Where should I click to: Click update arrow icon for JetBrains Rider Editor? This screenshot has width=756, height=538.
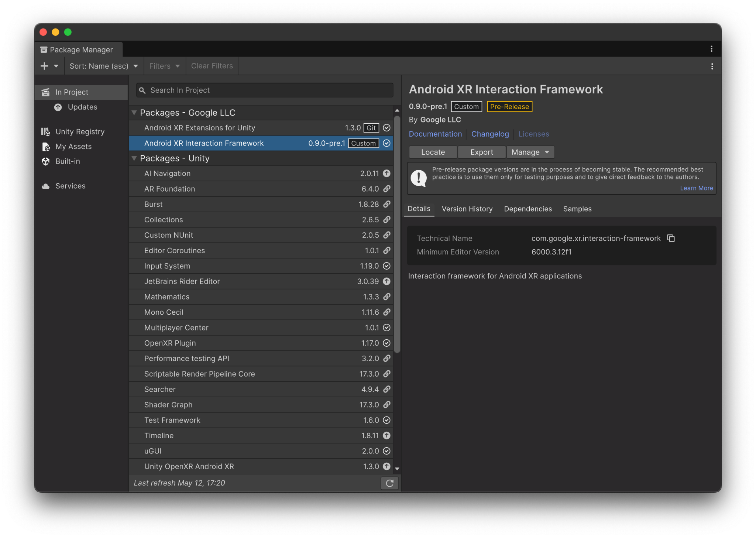tap(386, 281)
